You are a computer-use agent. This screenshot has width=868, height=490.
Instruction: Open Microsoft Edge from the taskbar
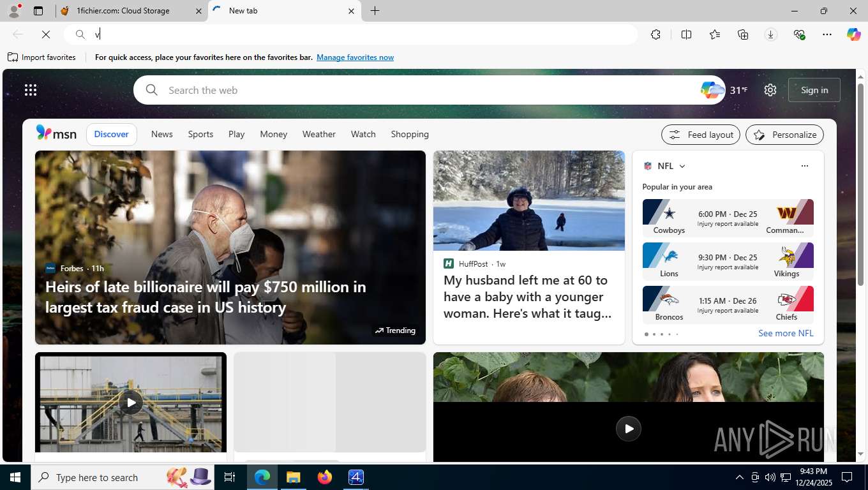point(262,477)
